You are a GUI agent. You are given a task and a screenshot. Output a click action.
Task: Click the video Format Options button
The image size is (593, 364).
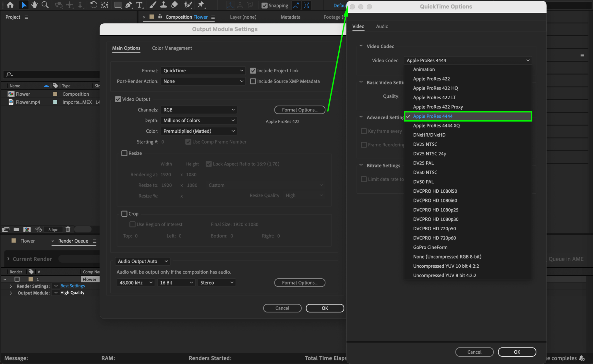click(x=300, y=110)
